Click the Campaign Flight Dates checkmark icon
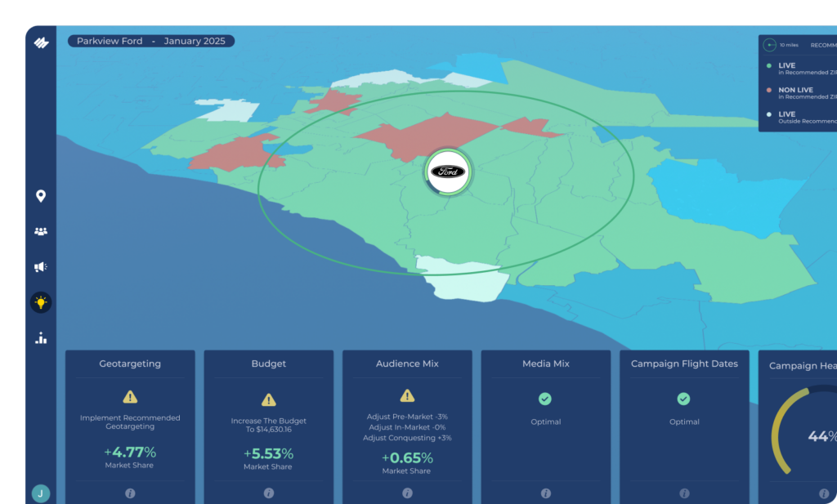837x504 pixels. [x=684, y=399]
